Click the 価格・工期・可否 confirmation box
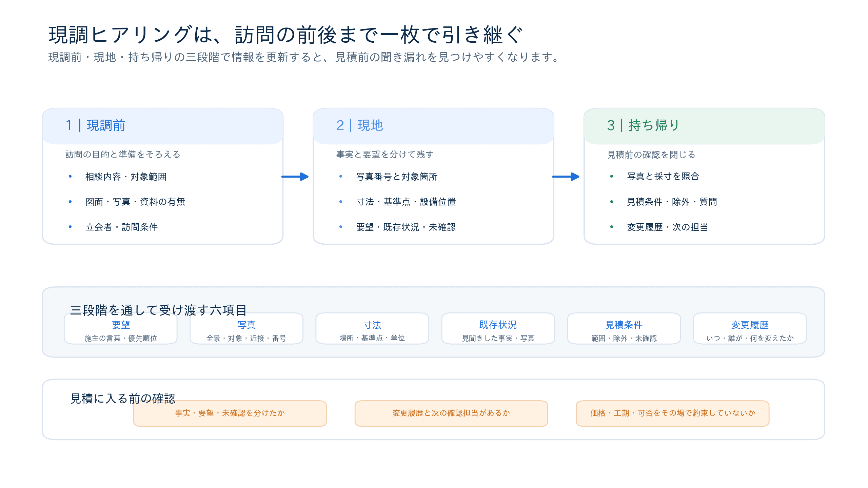 coord(673,413)
